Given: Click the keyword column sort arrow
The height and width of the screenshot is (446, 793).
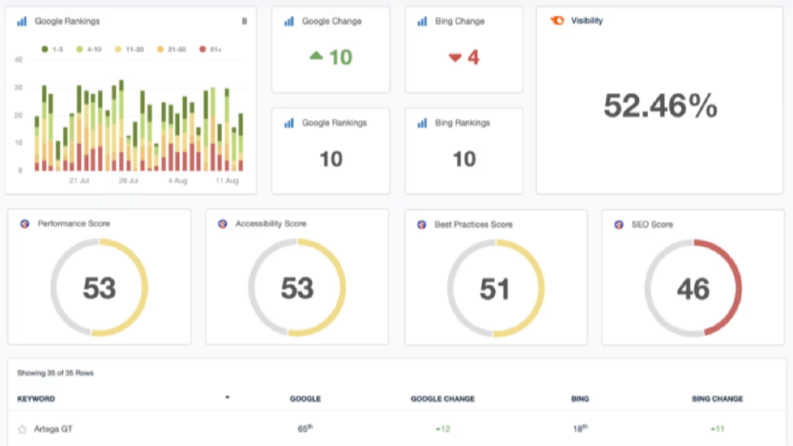Looking at the screenshot, I should [x=227, y=397].
